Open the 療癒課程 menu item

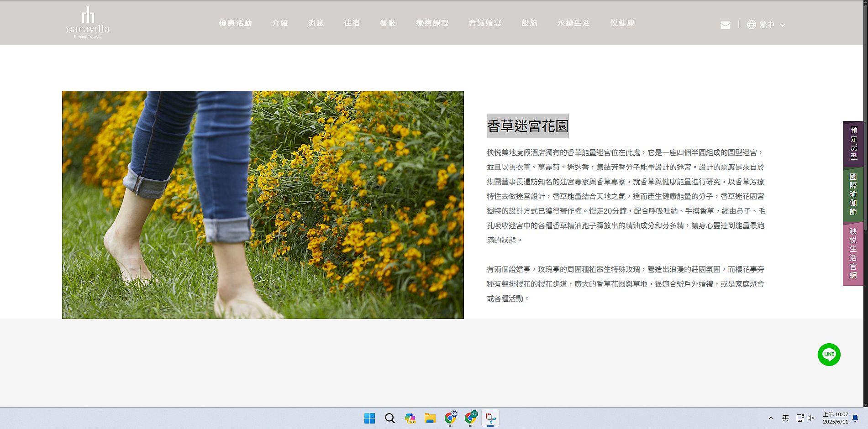click(x=432, y=23)
